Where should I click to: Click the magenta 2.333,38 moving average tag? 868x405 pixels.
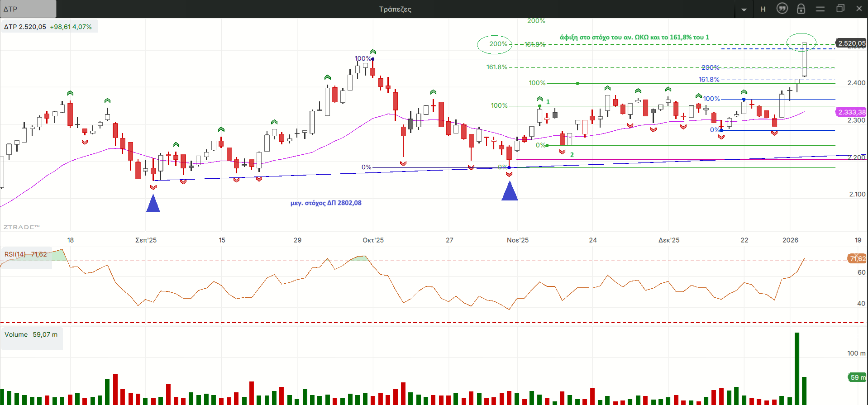pyautogui.click(x=851, y=112)
